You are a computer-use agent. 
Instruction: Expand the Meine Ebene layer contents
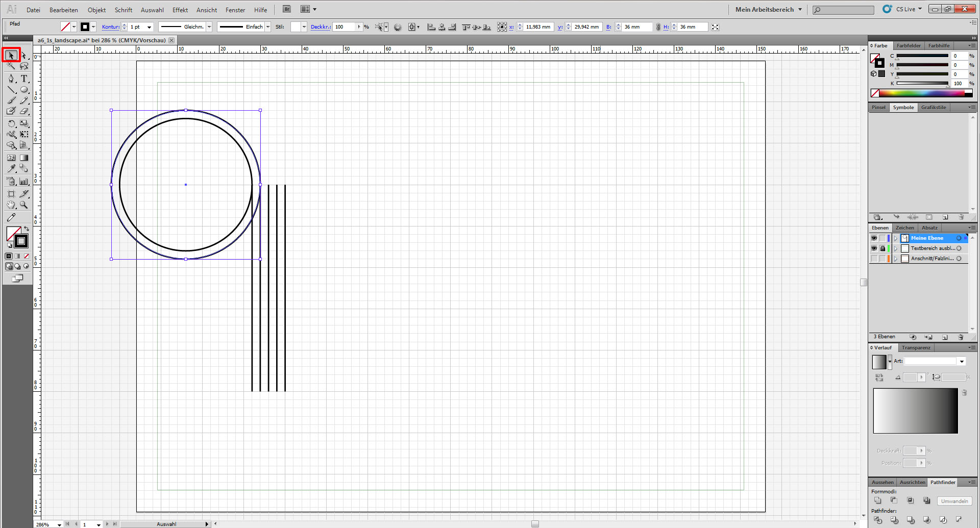tap(896, 238)
